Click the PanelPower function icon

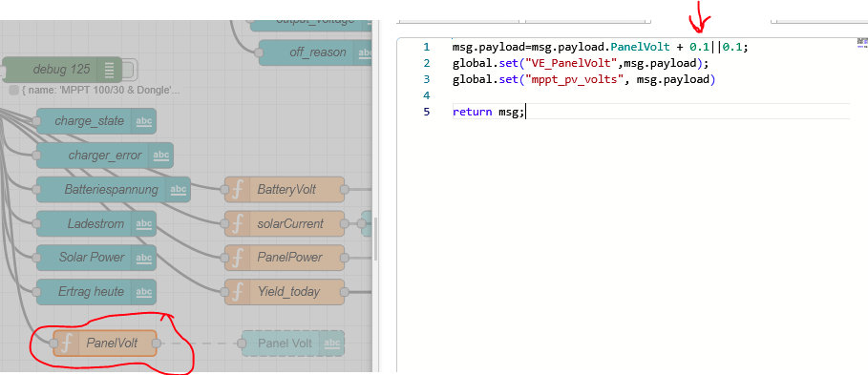coord(238,258)
